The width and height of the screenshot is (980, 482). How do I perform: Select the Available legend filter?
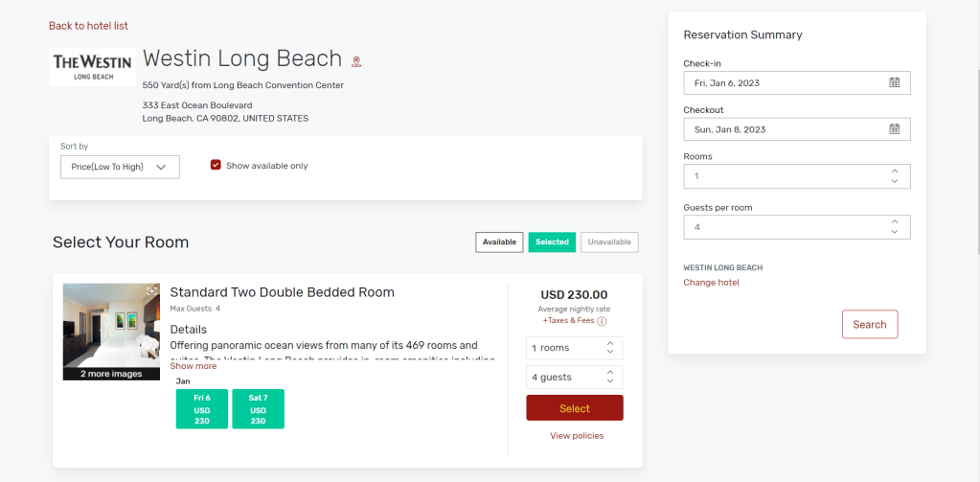pos(499,242)
